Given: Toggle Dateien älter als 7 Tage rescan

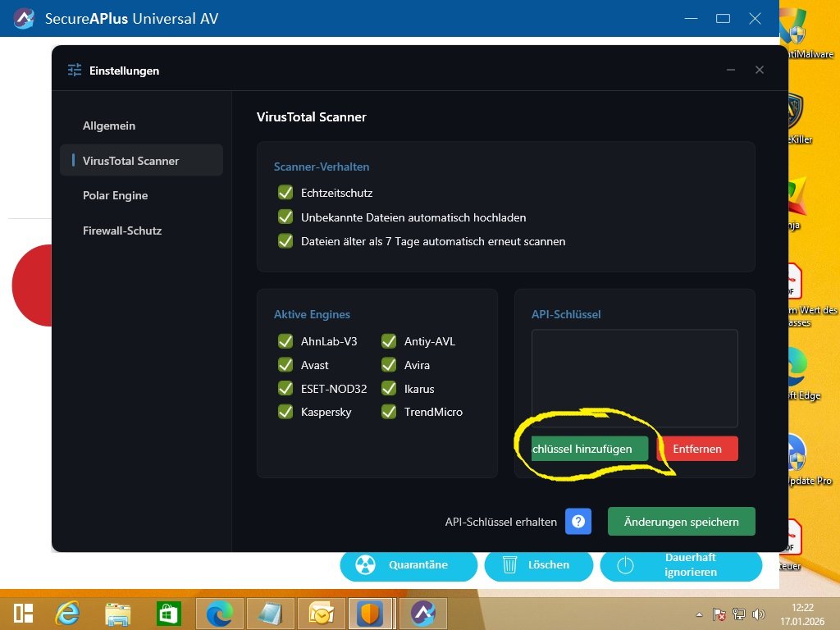Looking at the screenshot, I should pyautogui.click(x=285, y=241).
